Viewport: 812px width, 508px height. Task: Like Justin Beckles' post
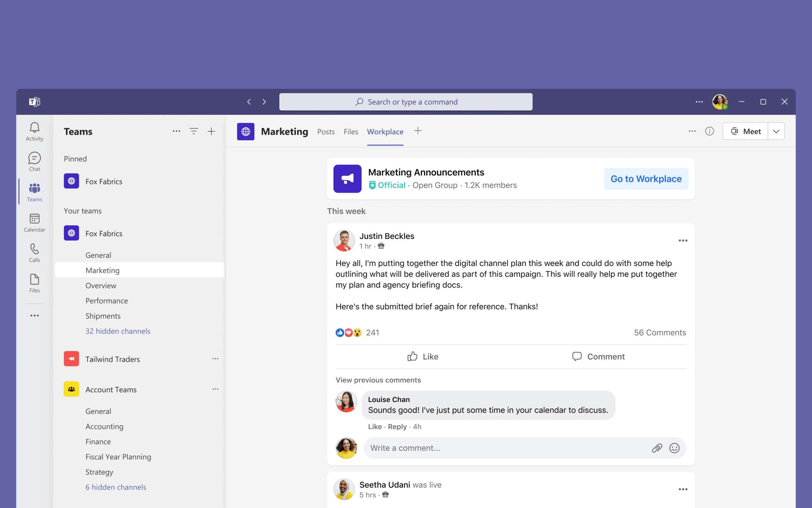click(423, 356)
